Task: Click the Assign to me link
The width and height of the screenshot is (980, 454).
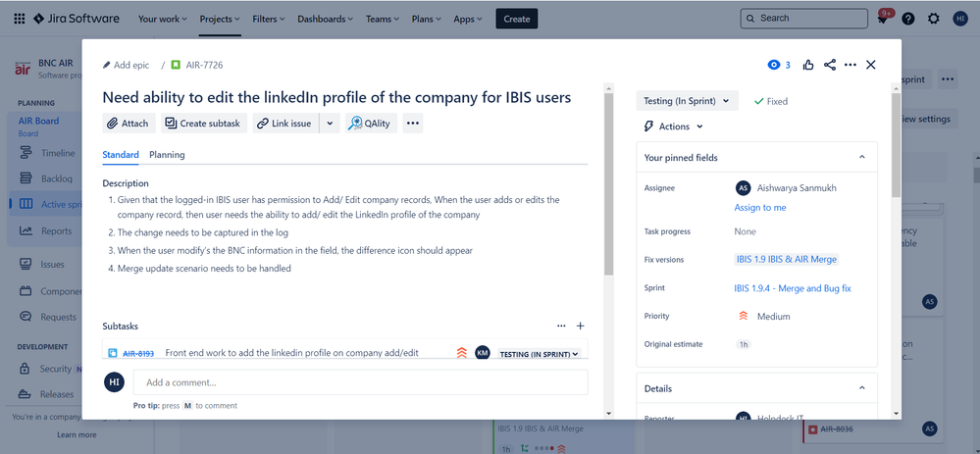Action: (x=760, y=207)
